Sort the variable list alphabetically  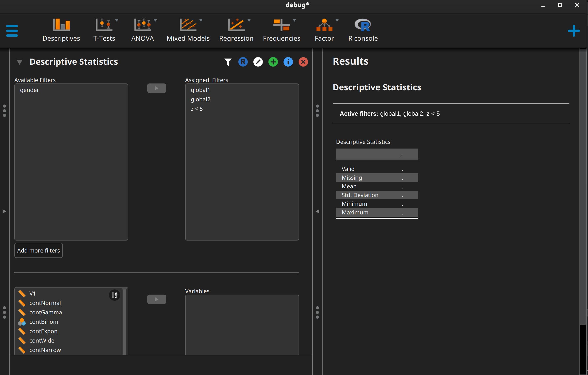click(x=114, y=295)
